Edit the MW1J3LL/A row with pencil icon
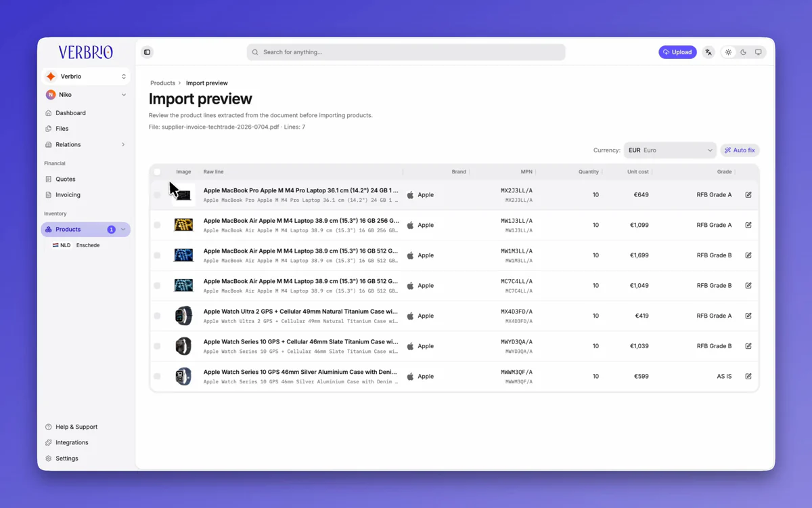The width and height of the screenshot is (812, 508). click(x=748, y=225)
